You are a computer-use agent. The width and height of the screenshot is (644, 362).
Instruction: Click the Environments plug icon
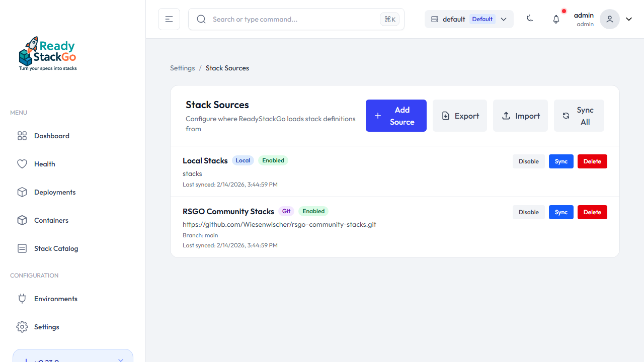point(22,299)
